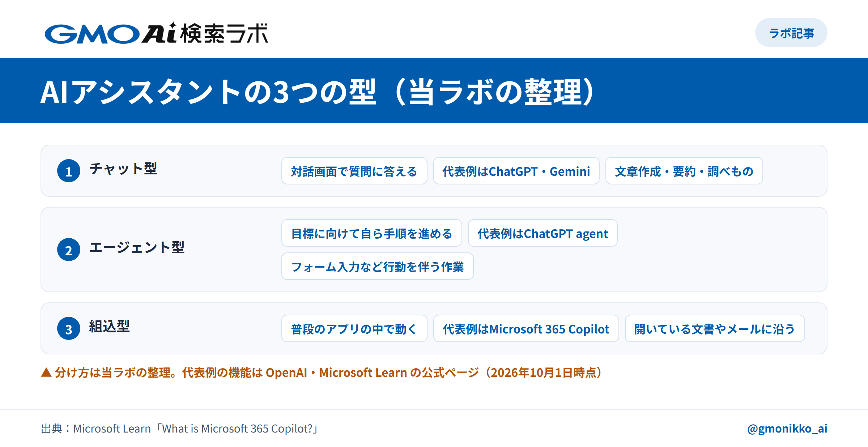
Task: Click the 開いている文書やメールに沿う tag
Action: 715,329
